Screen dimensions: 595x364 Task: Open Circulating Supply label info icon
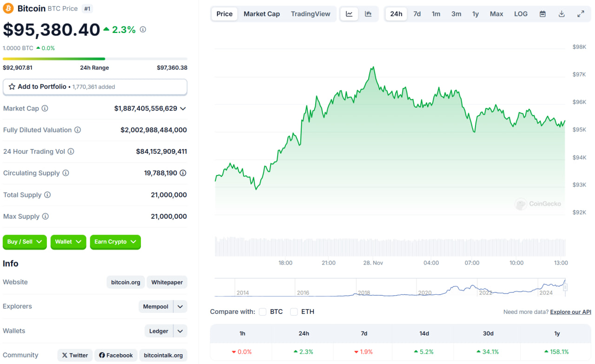(x=66, y=173)
